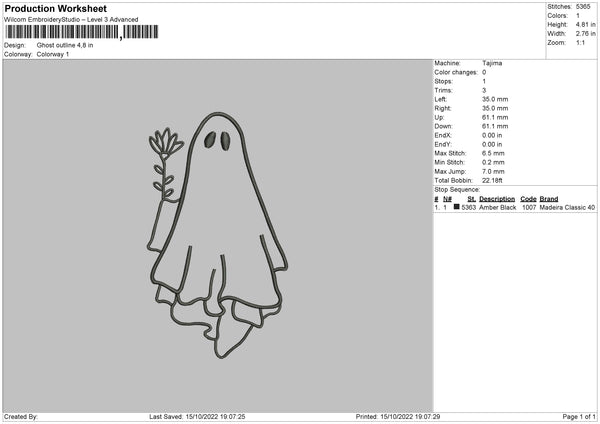600x424 pixels.
Task: Click the Min Stitch value 0.2 mm
Action: tap(493, 162)
